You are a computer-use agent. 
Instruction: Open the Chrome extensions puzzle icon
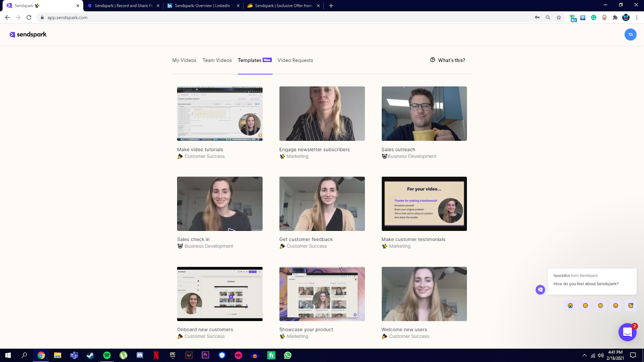click(x=615, y=17)
